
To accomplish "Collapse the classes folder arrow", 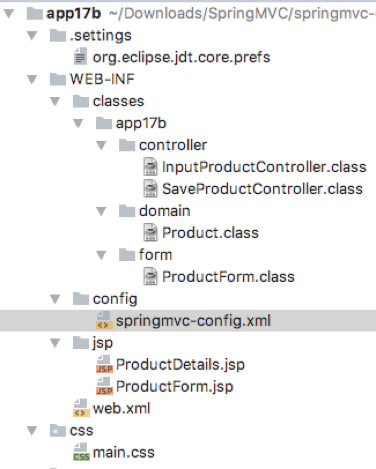I will coord(55,101).
